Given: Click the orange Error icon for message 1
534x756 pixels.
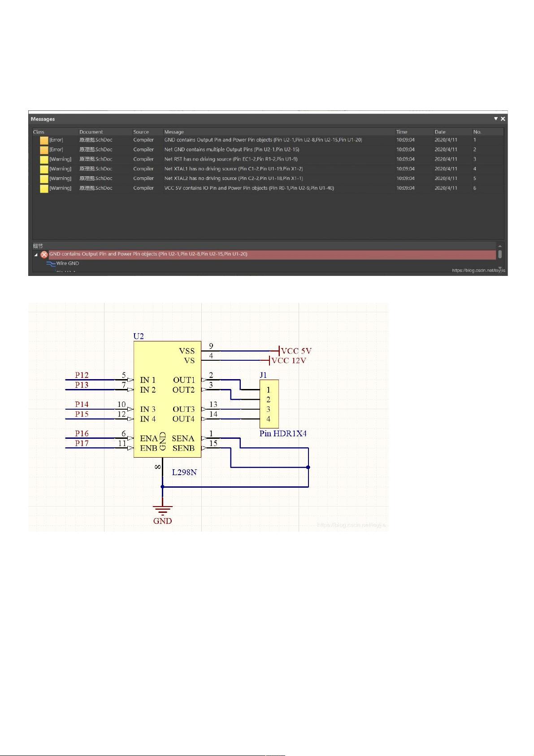Looking at the screenshot, I should coord(44,140).
